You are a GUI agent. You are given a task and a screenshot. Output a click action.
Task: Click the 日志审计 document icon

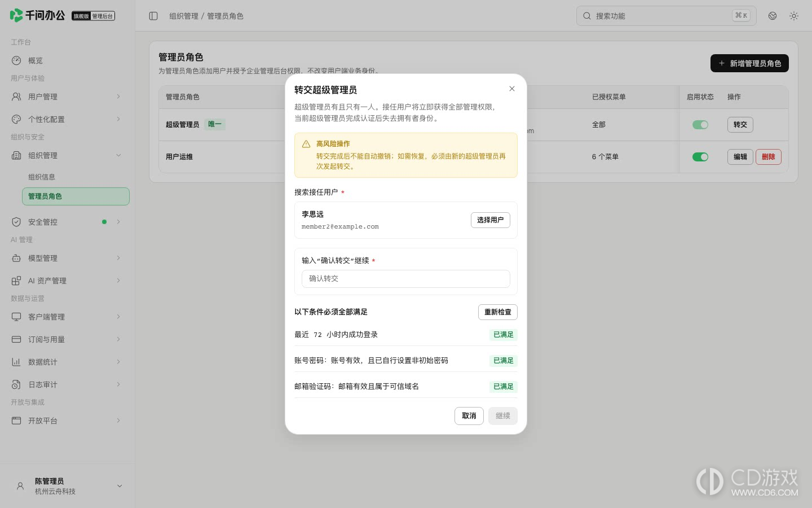[16, 384]
